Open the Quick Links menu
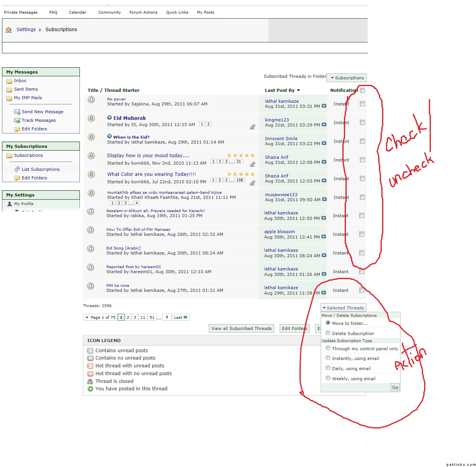Viewport: 476px width, 467px height. [x=177, y=12]
